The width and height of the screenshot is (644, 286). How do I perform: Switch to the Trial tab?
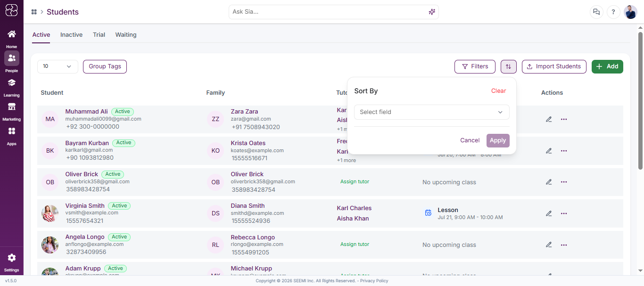(x=99, y=35)
